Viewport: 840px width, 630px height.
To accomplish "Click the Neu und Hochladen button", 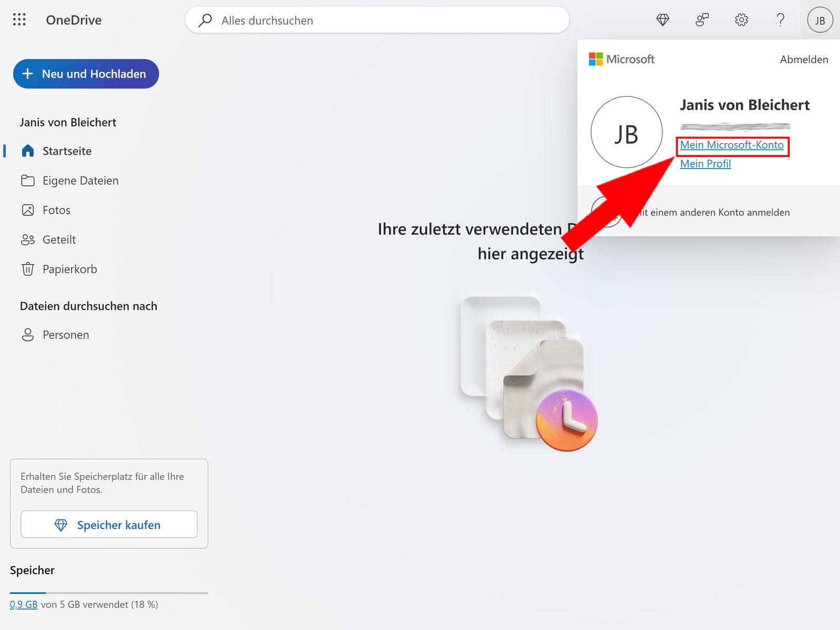I will (x=86, y=73).
